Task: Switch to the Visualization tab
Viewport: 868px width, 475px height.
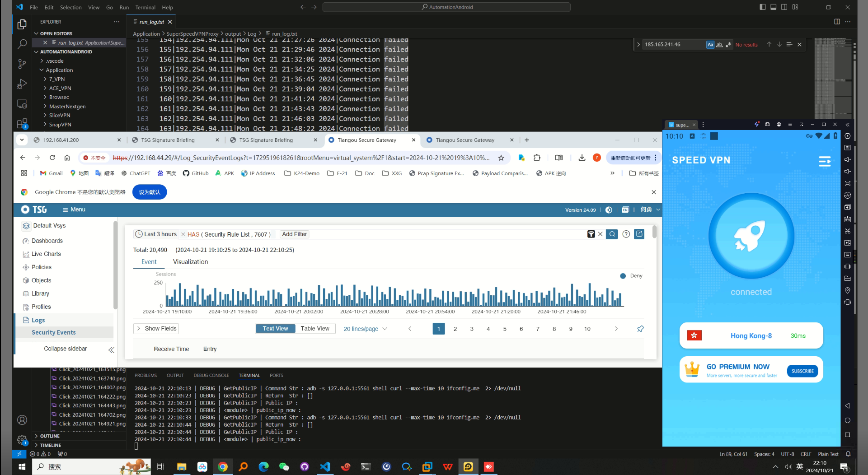Action: click(x=190, y=262)
